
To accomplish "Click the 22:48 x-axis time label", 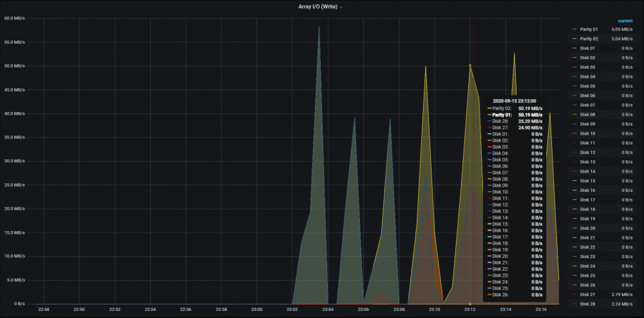I will (44, 310).
